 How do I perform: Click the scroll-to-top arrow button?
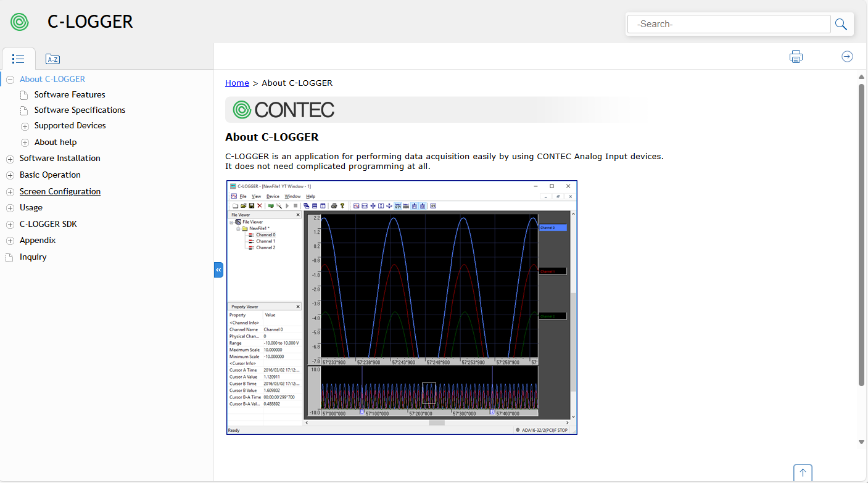(x=803, y=473)
